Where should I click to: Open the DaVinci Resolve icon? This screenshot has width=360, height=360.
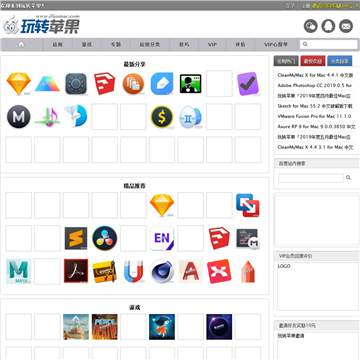[105, 238]
